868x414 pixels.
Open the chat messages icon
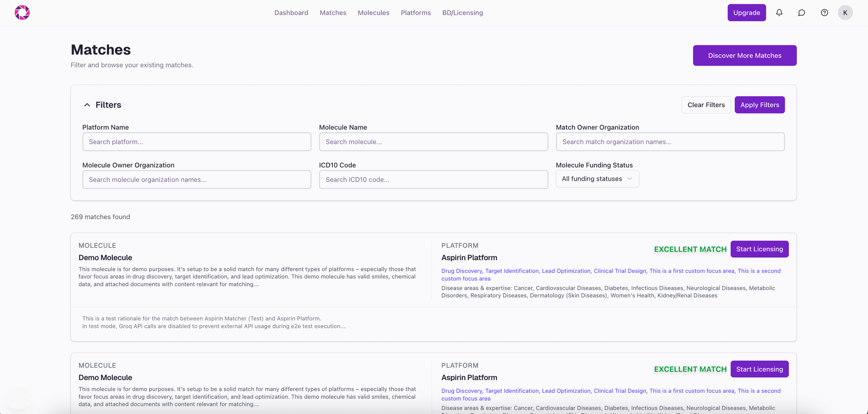(801, 12)
